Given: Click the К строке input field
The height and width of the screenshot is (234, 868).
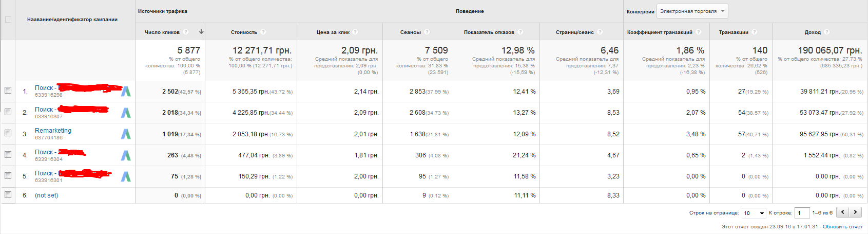Looking at the screenshot, I should tap(801, 213).
